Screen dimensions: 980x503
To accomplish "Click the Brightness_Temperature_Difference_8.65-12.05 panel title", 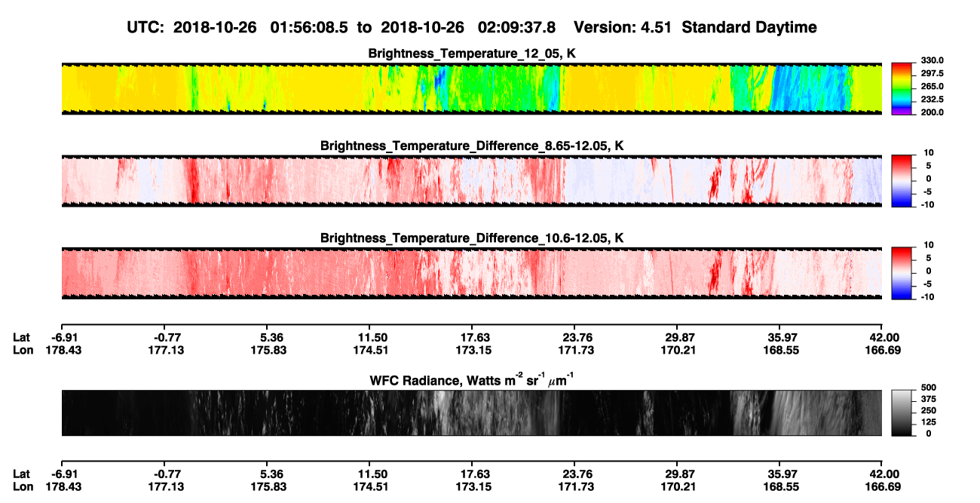I will (472, 146).
